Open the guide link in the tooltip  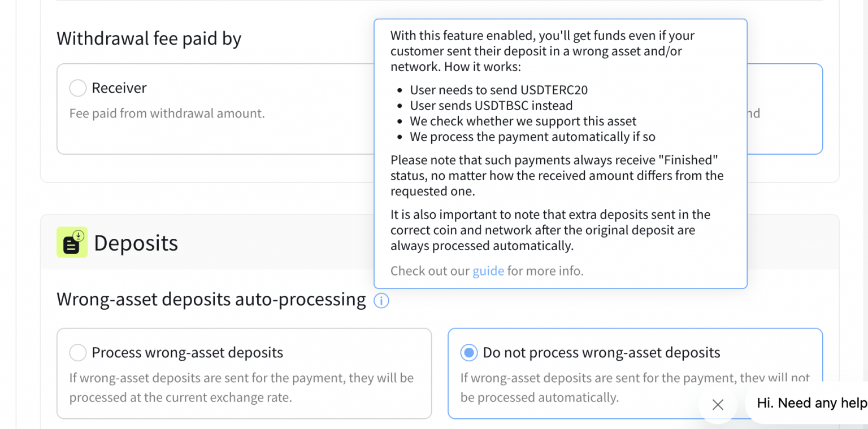tap(488, 271)
